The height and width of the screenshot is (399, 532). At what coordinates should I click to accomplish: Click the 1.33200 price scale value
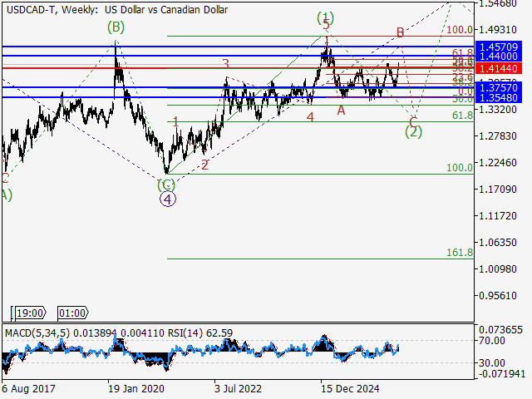498,109
